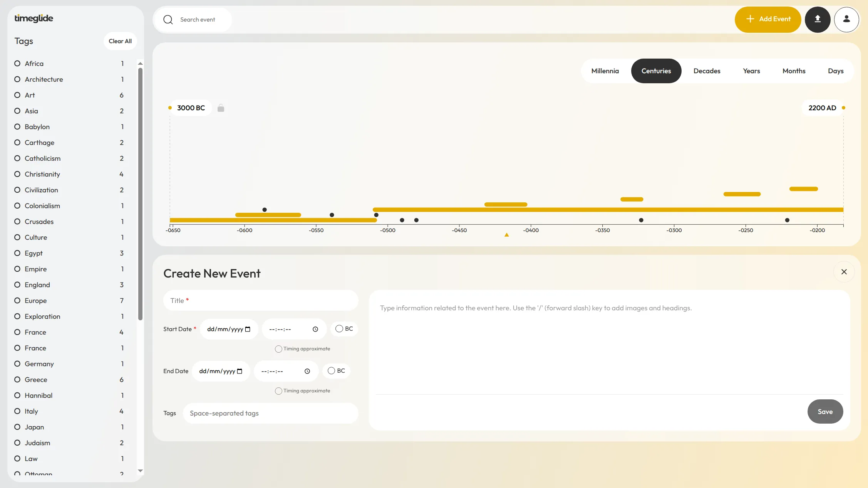Close the Create New Event panel
868x488 pixels.
tap(844, 272)
